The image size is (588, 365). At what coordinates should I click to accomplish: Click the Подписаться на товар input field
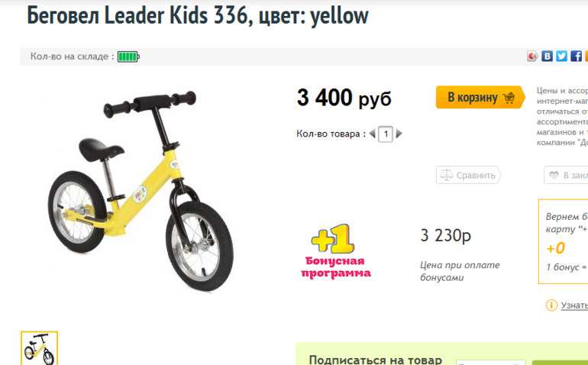(x=490, y=363)
